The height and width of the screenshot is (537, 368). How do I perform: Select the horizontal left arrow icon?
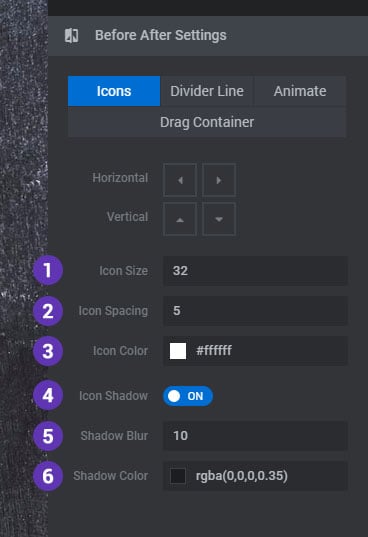coord(180,180)
